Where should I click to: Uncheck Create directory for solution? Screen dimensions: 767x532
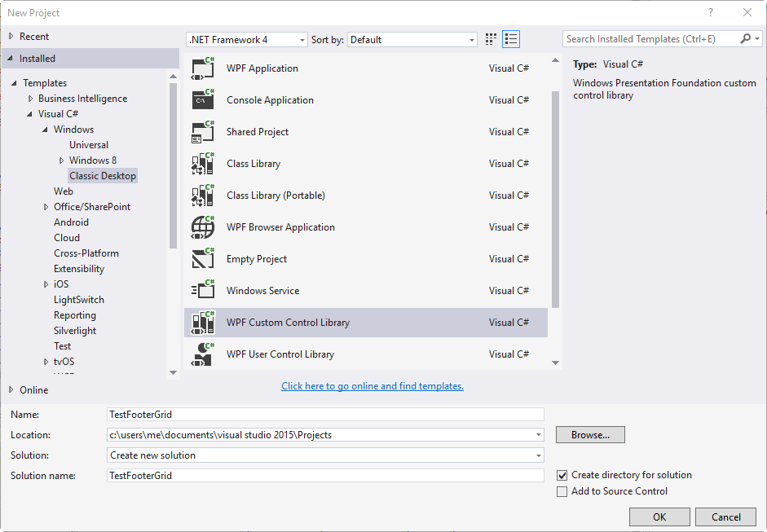tap(562, 474)
